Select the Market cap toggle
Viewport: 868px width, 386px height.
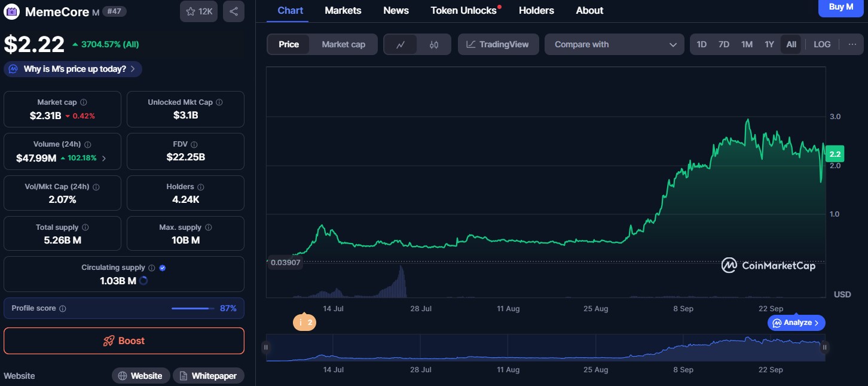pos(343,44)
